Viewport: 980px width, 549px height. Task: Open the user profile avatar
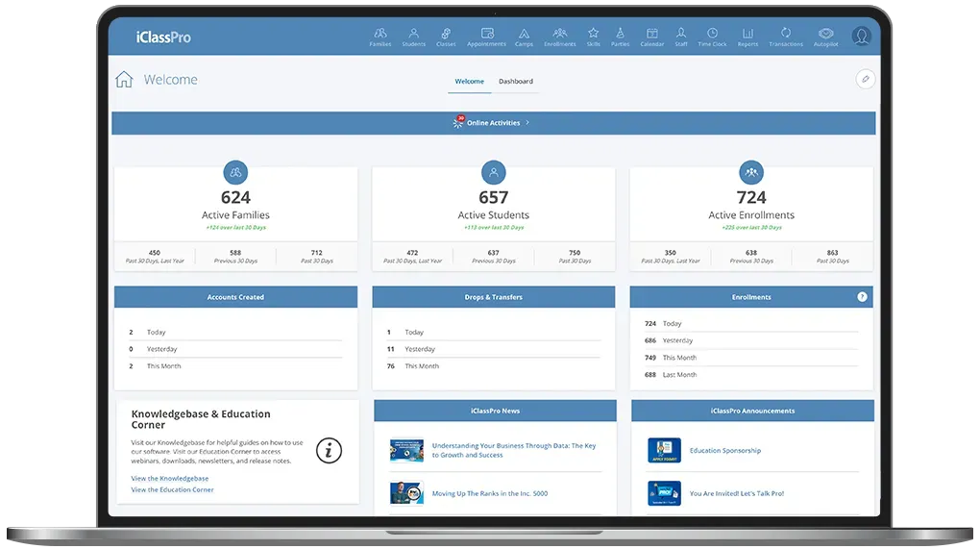pos(861,37)
